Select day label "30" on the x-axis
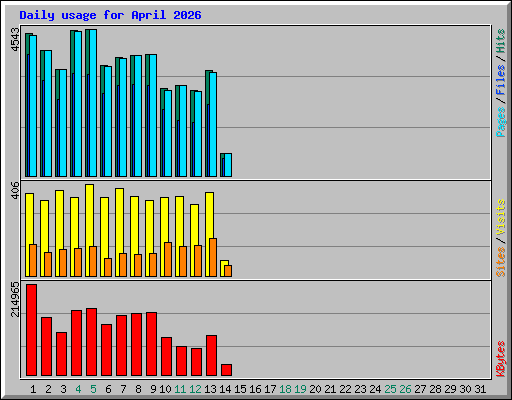 pos(465,389)
